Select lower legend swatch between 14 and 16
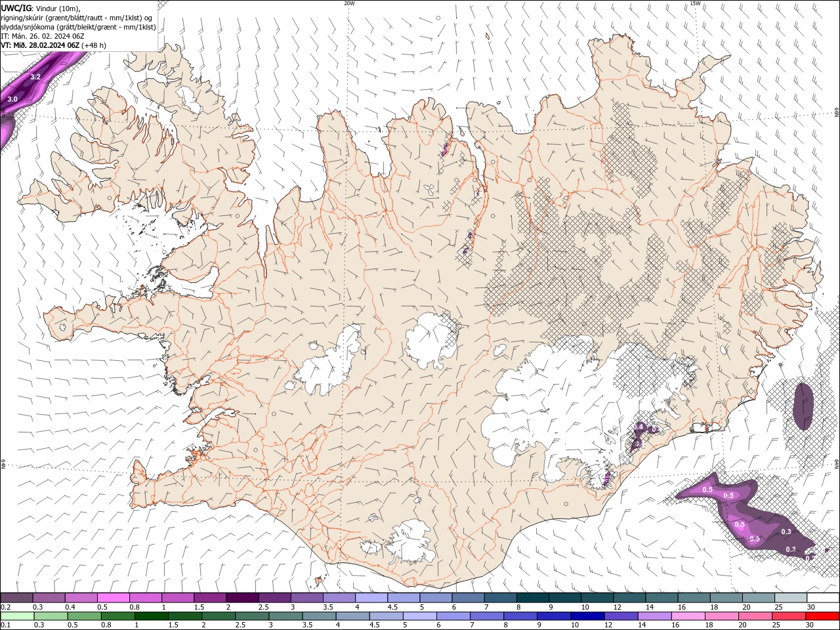The height and width of the screenshot is (630, 840). tap(655, 616)
